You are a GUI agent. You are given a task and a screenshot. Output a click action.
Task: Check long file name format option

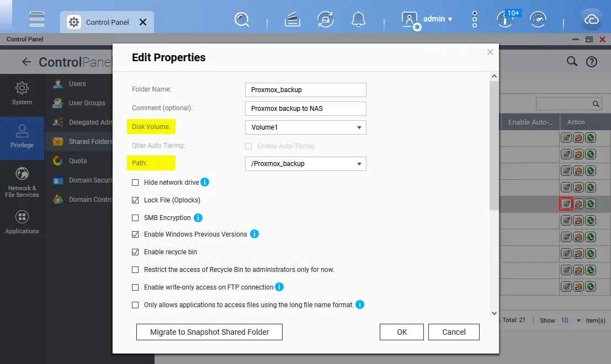(x=135, y=305)
